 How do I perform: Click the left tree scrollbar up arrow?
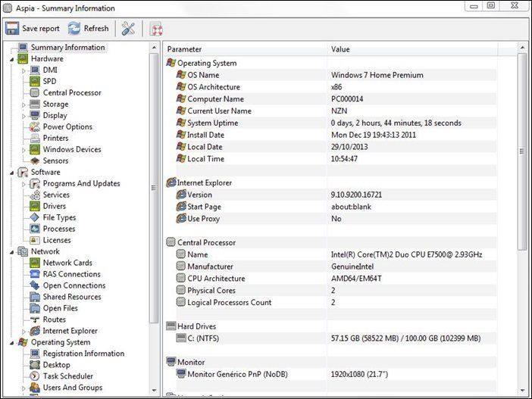tap(155, 48)
